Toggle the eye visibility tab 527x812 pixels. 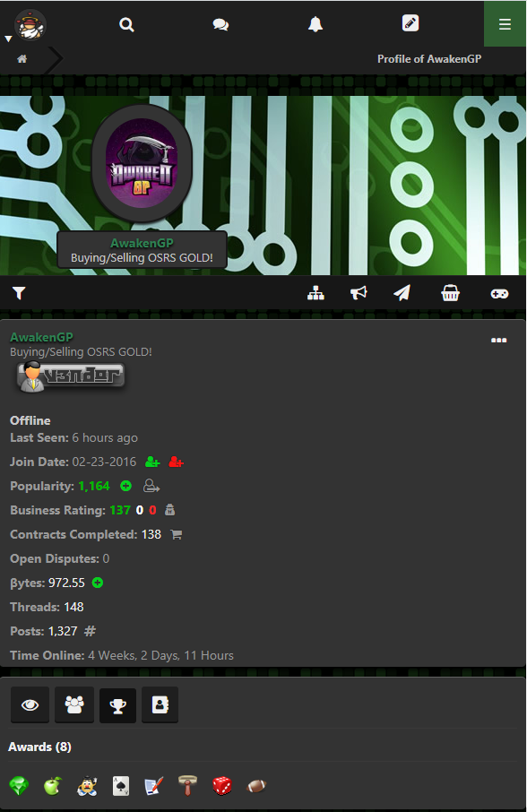click(30, 704)
